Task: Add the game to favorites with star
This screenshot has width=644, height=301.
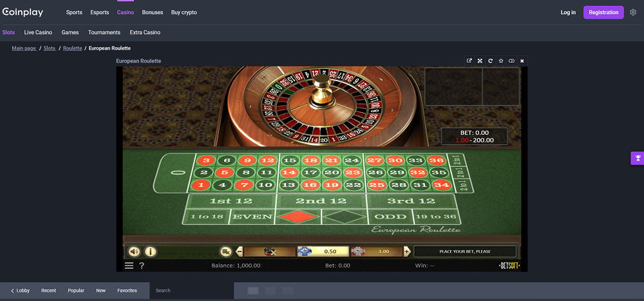Action: point(501,61)
